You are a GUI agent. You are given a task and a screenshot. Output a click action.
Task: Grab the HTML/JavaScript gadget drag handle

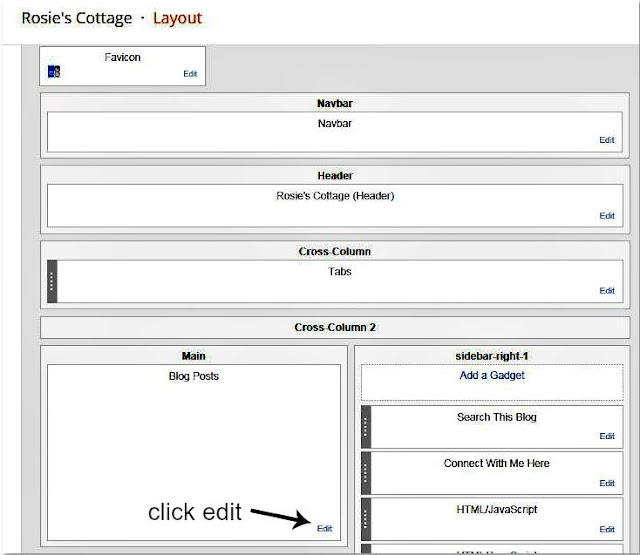pos(366,519)
